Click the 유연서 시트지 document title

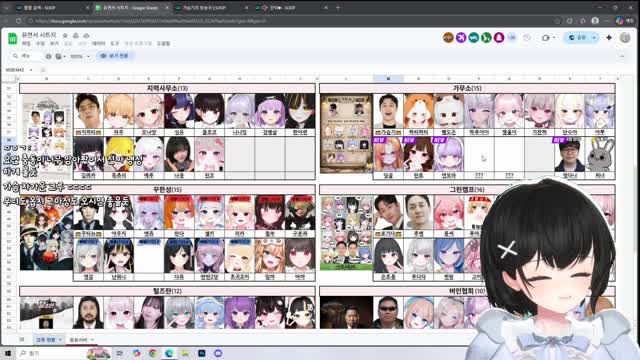point(39,36)
